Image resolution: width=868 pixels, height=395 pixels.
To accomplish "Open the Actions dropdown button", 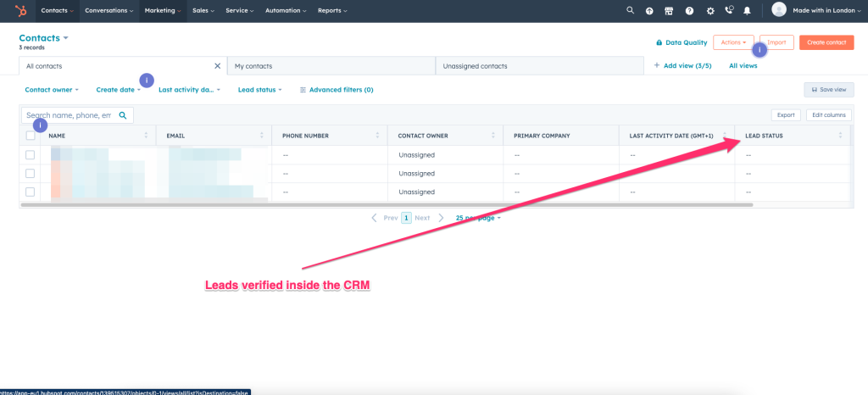I will pyautogui.click(x=733, y=42).
